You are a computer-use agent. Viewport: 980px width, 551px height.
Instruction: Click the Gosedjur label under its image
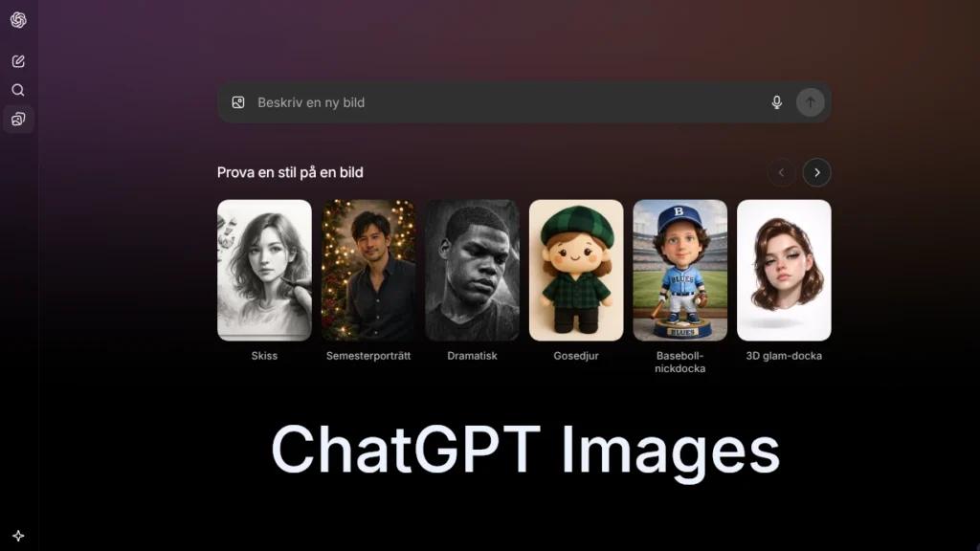575,355
